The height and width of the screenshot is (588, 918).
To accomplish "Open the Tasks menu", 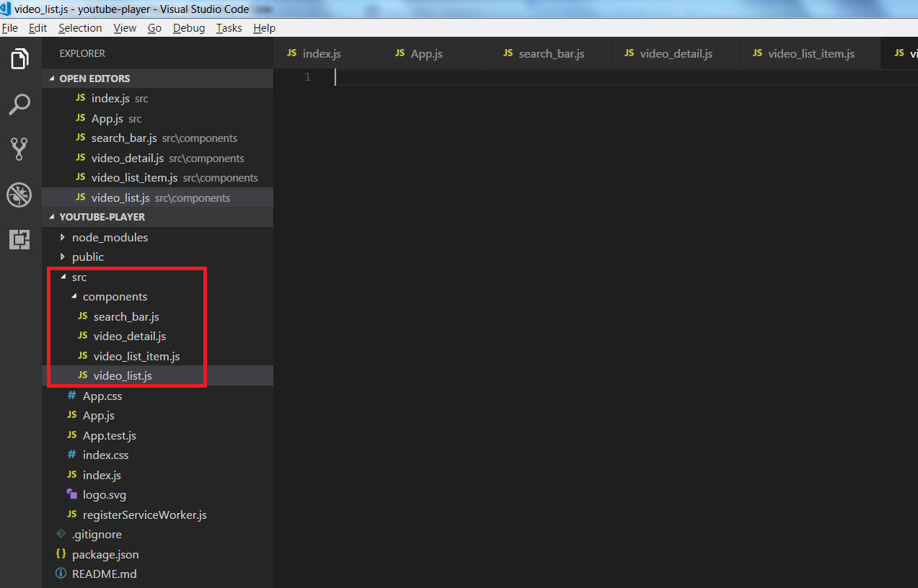I will (x=229, y=28).
